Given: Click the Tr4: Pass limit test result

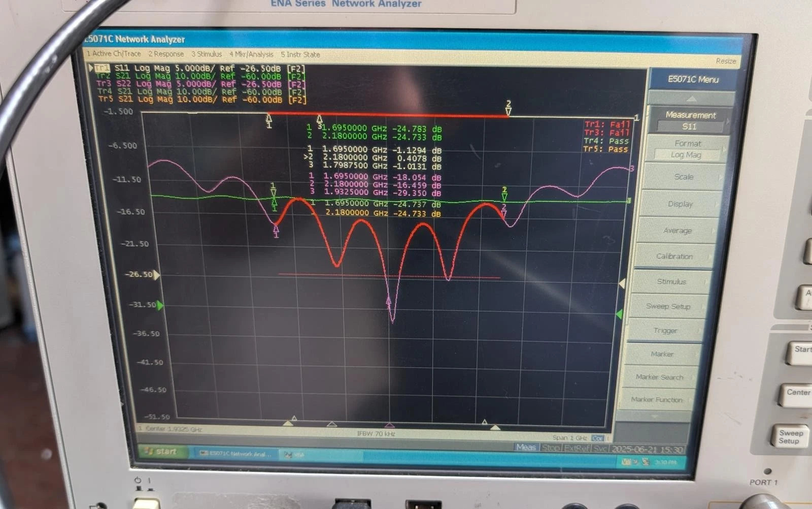Looking at the screenshot, I should [x=606, y=141].
